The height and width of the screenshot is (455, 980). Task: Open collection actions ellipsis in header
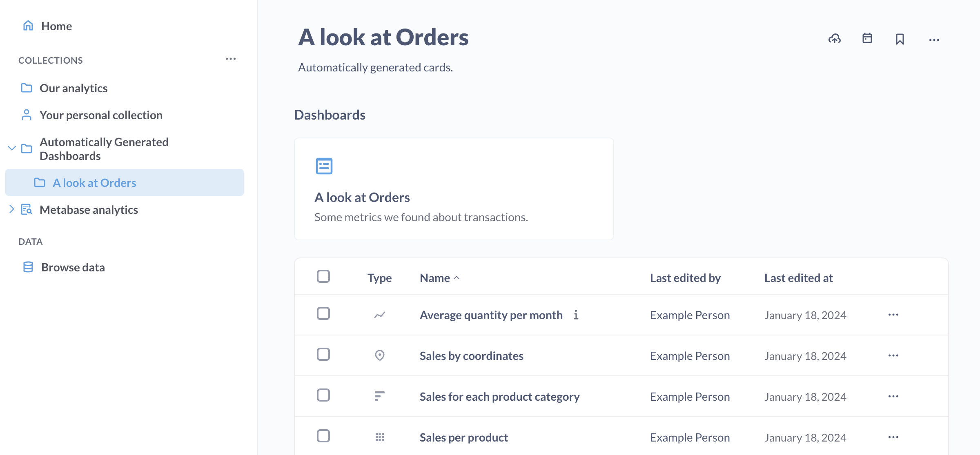[934, 40]
